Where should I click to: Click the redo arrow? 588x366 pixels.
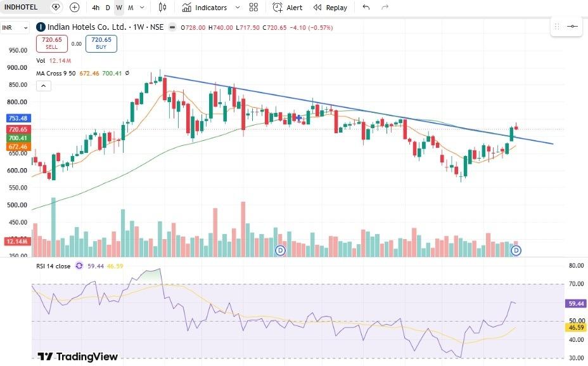pyautogui.click(x=385, y=8)
